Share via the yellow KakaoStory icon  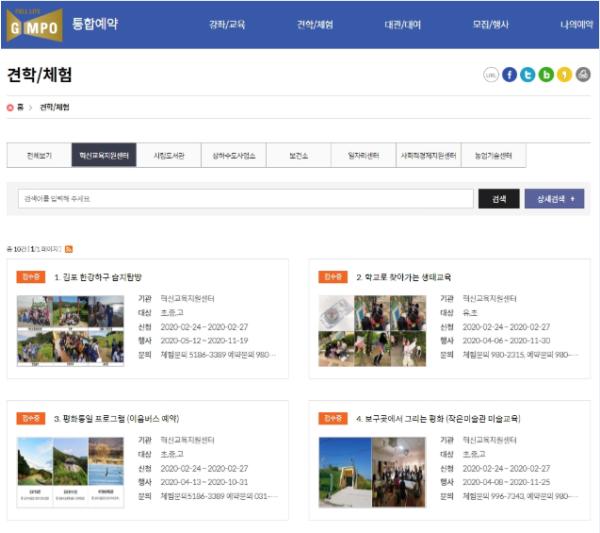click(564, 75)
